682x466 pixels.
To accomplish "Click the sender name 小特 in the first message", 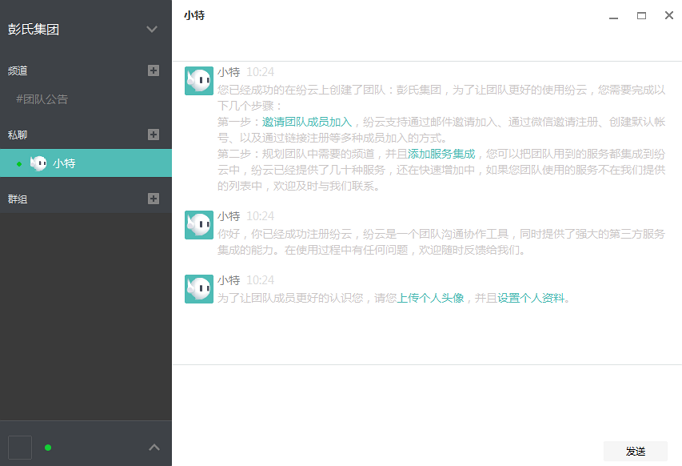I will (x=229, y=72).
